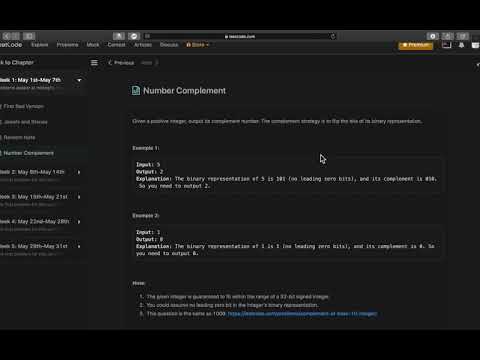The width and height of the screenshot is (480, 360).
Task: Collapse Week 1: May 1st-May 7th section
Action: coord(79,80)
